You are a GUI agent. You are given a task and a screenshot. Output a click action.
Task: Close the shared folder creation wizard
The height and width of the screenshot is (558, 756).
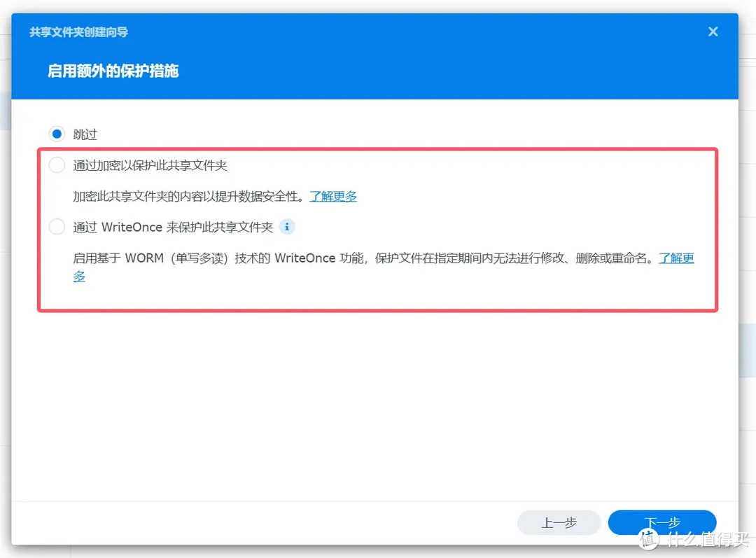click(713, 32)
